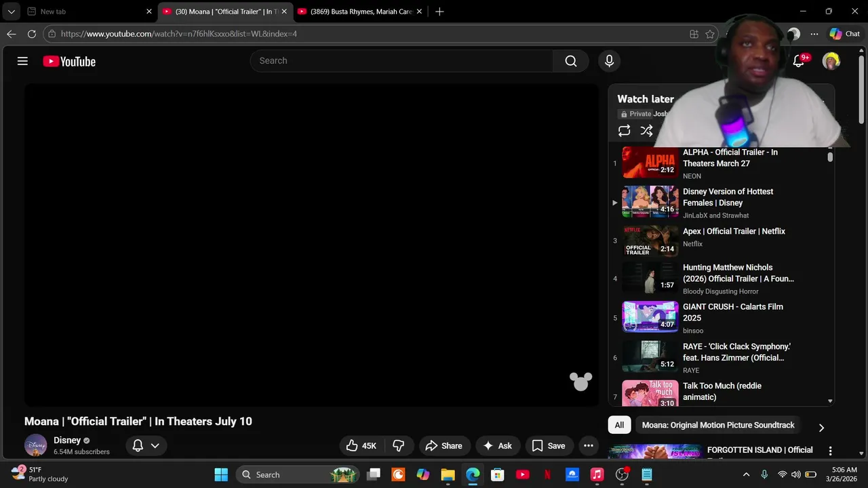The height and width of the screenshot is (488, 868).
Task: Open Microsoft Store from the taskbar
Action: point(497,474)
